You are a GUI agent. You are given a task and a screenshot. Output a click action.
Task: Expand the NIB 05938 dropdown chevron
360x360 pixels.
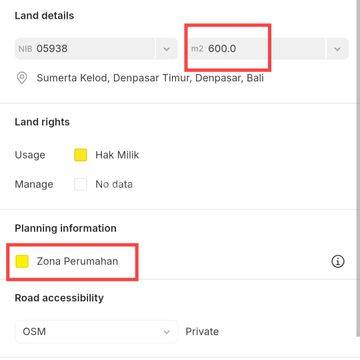pos(167,49)
